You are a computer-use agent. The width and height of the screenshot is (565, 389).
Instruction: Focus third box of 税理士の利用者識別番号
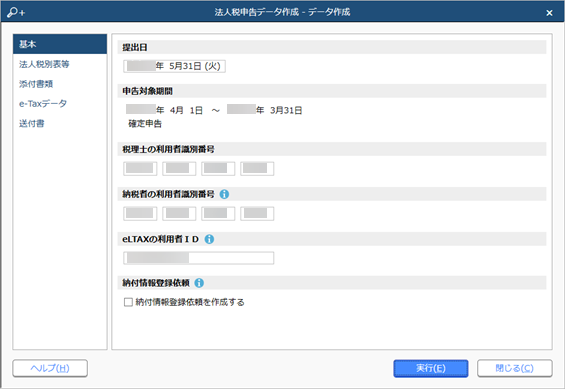(x=218, y=169)
